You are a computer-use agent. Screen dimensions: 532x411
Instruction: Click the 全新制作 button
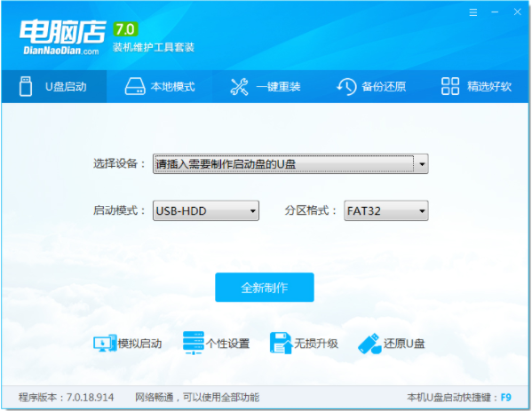pyautogui.click(x=265, y=288)
